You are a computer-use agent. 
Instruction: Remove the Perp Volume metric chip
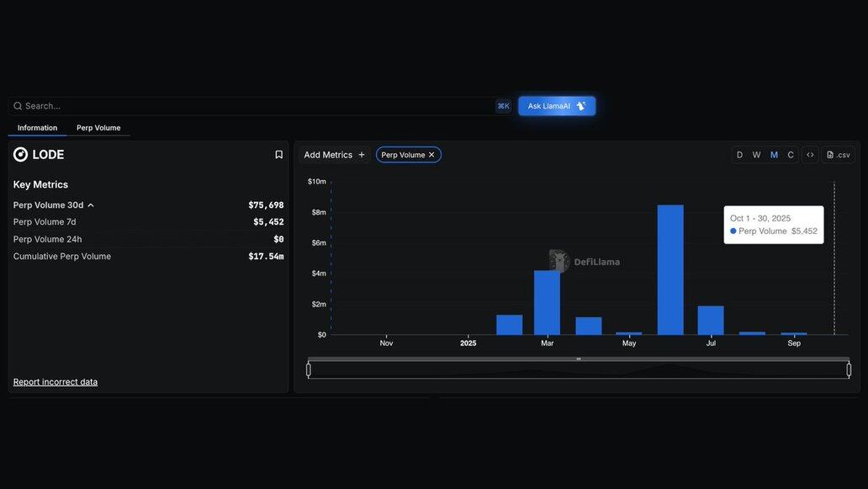tap(431, 155)
